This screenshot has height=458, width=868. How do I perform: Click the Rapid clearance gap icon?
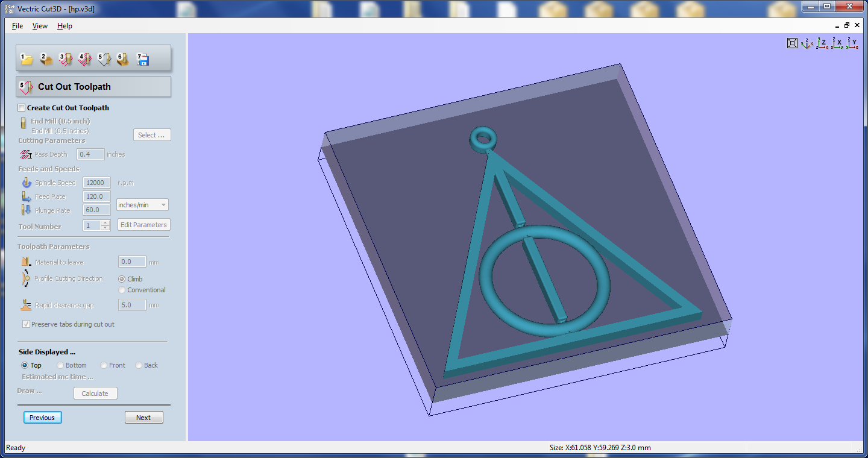pos(26,305)
